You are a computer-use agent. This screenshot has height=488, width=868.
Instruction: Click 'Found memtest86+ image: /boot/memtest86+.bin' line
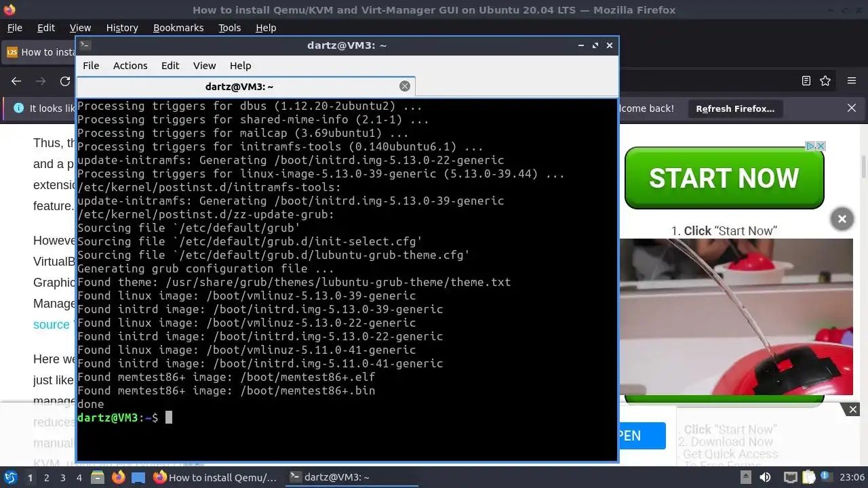(226, 390)
